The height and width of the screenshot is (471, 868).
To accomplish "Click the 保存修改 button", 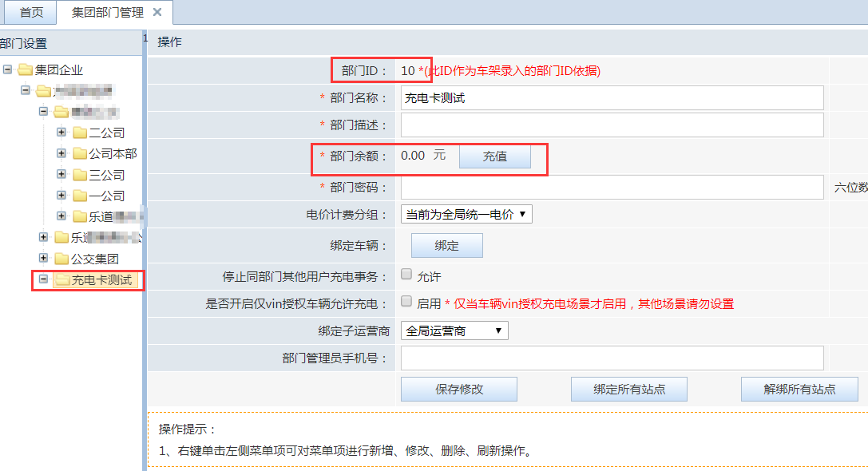I will tap(459, 389).
